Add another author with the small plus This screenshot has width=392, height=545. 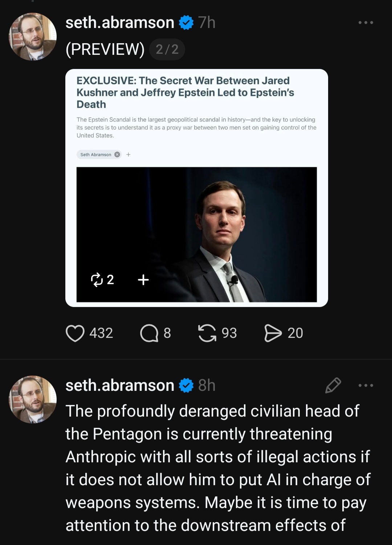click(x=128, y=155)
